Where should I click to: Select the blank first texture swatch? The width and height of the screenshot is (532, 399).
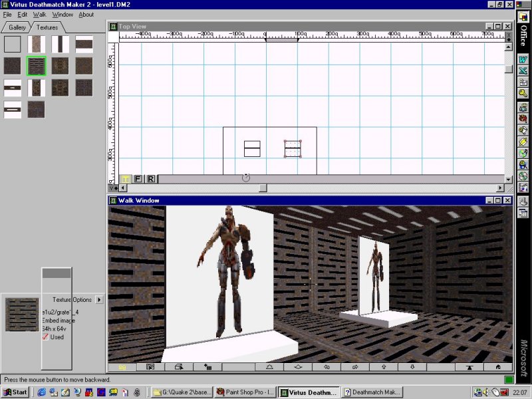pyautogui.click(x=13, y=44)
